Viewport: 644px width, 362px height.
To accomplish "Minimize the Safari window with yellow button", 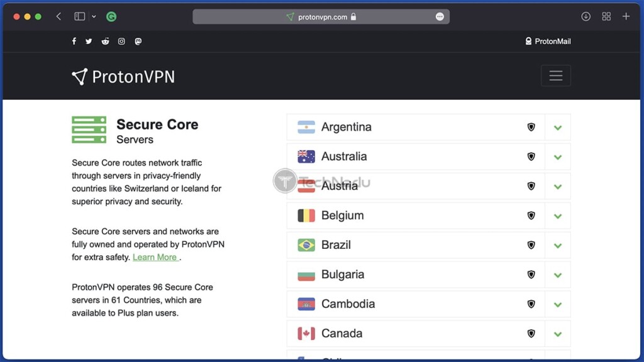I will coord(27,17).
